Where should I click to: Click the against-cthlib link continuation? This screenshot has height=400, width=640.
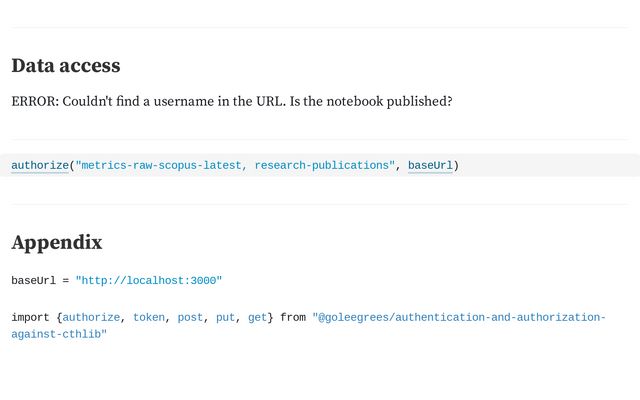(59, 334)
